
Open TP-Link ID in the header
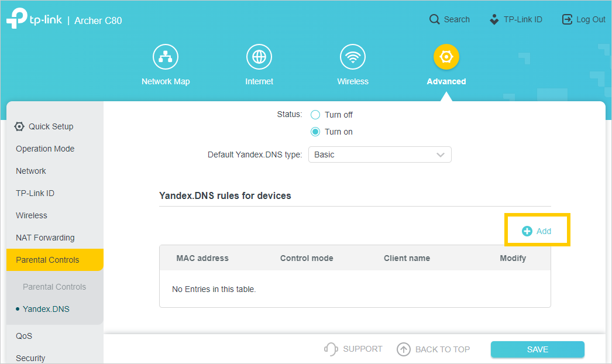click(516, 19)
